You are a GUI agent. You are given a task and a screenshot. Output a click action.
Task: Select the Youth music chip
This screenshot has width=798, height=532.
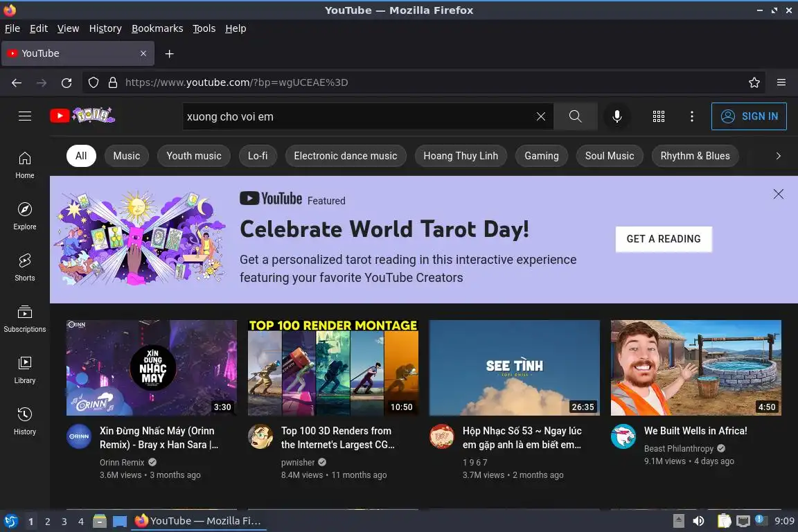194,156
